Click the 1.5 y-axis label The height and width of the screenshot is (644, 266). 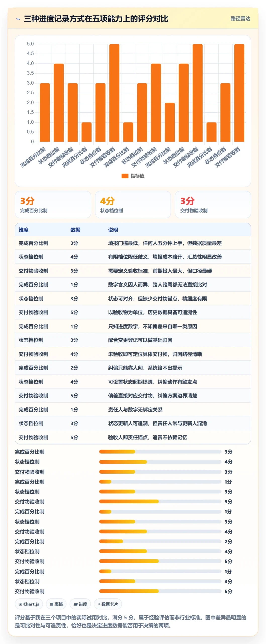click(30, 112)
